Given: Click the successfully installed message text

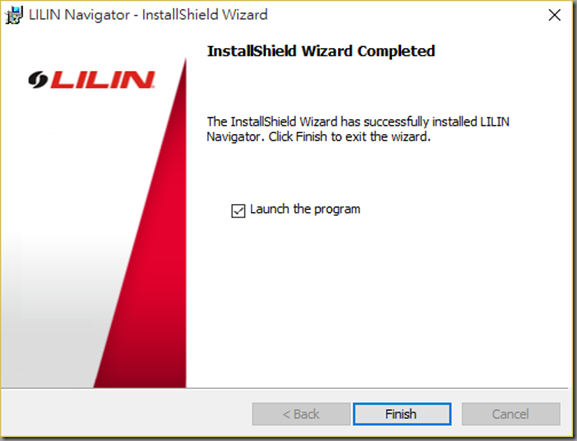Looking at the screenshot, I should click(358, 129).
